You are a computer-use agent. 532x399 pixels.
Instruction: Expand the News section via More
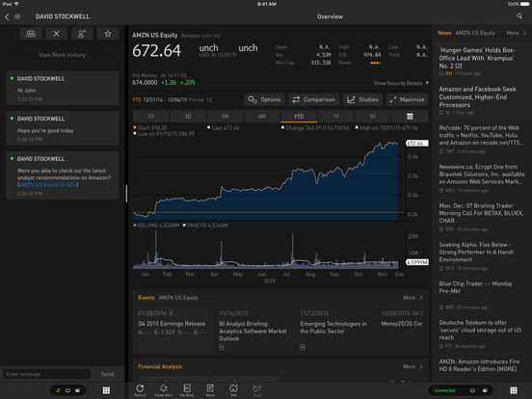[516, 33]
